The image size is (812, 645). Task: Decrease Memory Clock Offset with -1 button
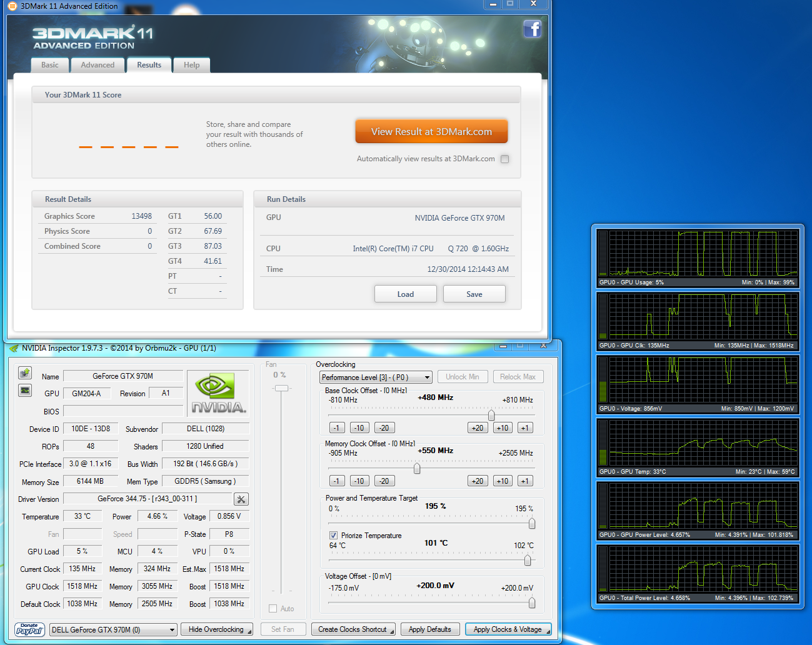coord(337,481)
